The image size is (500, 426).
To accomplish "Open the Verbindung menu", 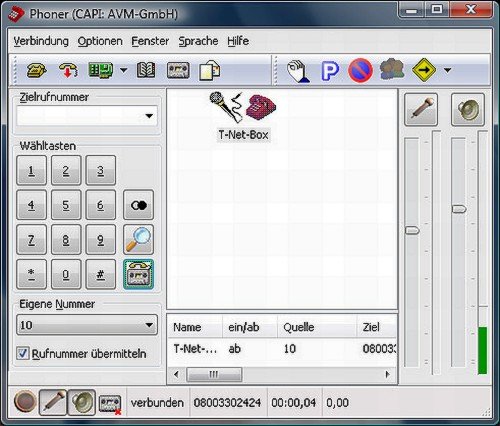I will [41, 41].
